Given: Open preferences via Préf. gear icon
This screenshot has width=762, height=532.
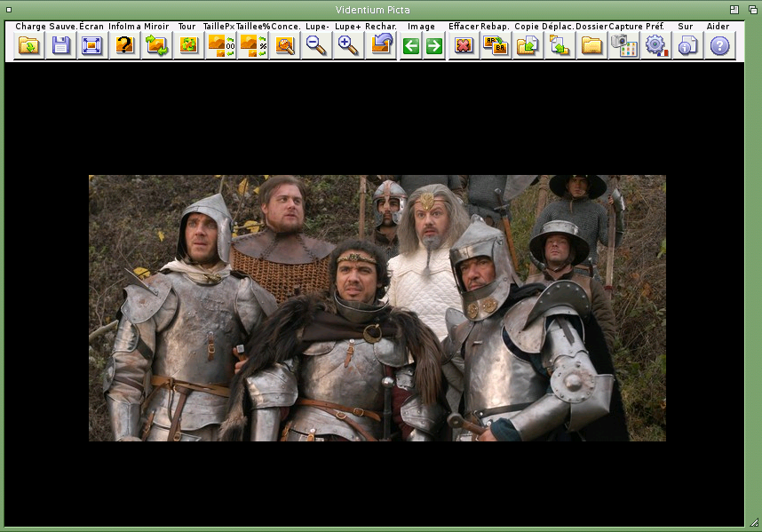Looking at the screenshot, I should click(655, 45).
